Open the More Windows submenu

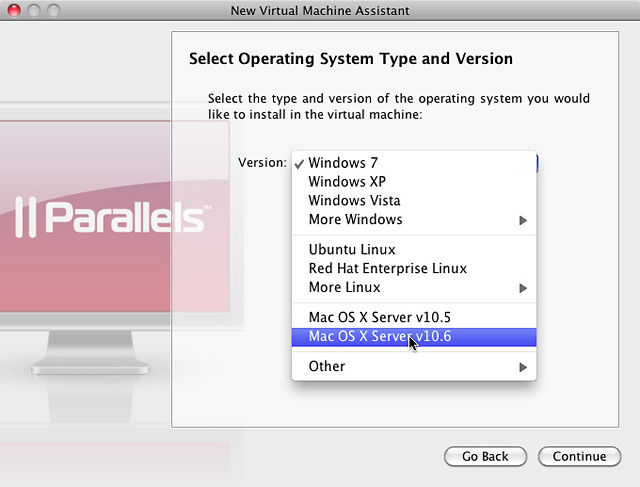[414, 220]
